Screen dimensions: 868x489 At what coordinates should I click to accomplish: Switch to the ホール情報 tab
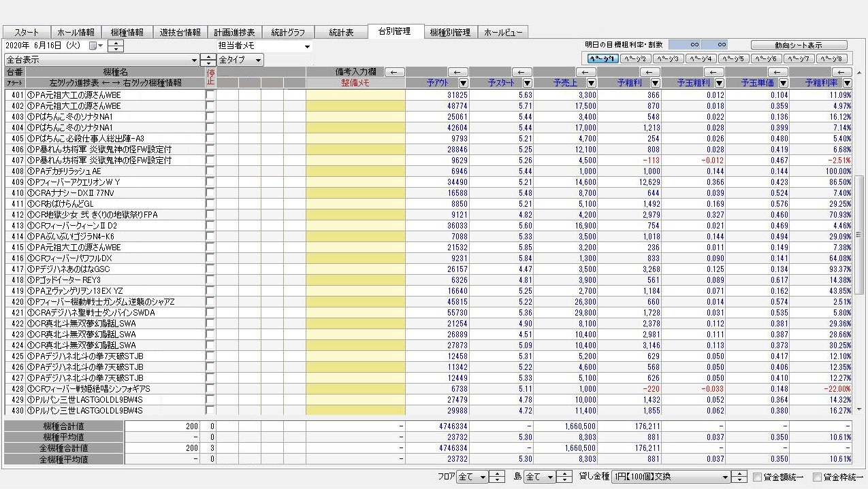[76, 32]
